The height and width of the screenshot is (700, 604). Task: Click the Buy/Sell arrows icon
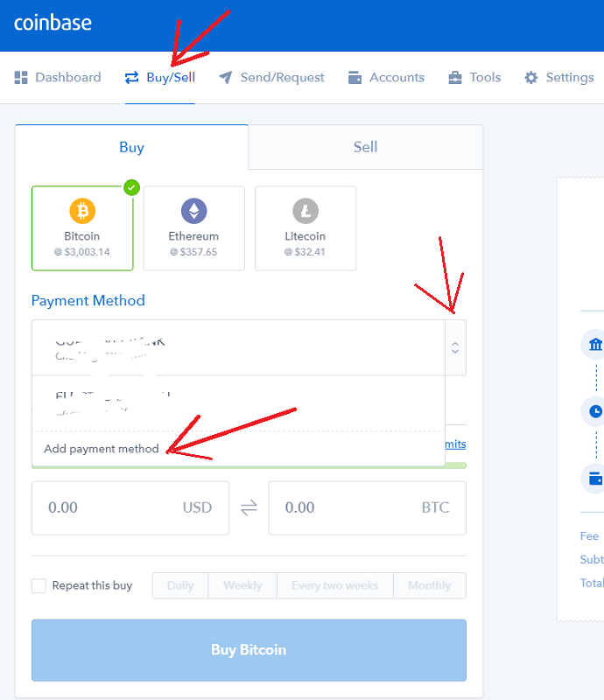coord(132,78)
